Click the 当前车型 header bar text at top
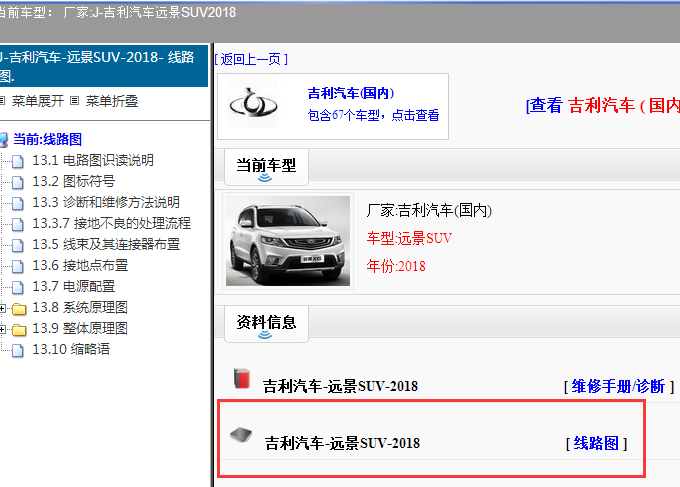The width and height of the screenshot is (680, 487). (118, 12)
